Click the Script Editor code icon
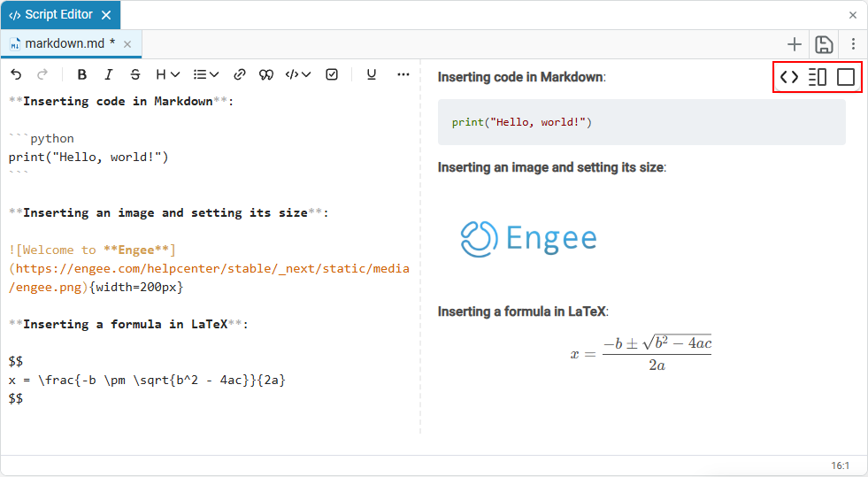868x477 pixels. (15, 15)
